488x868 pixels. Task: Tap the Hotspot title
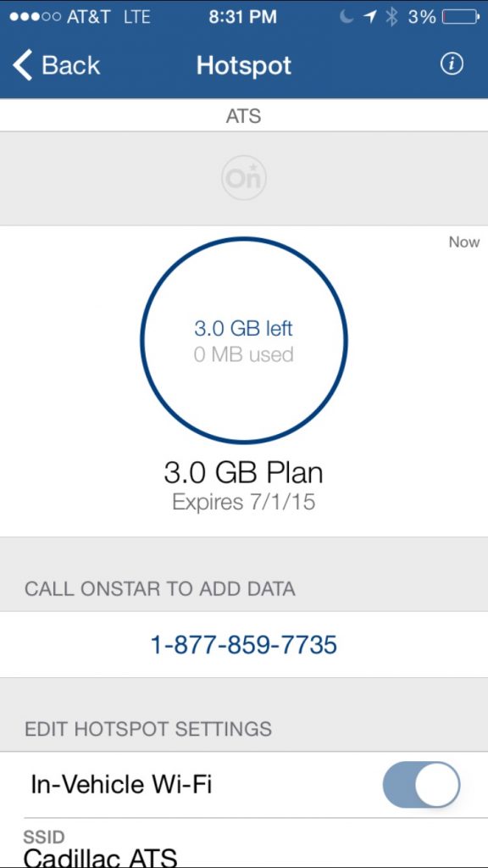tap(244, 65)
